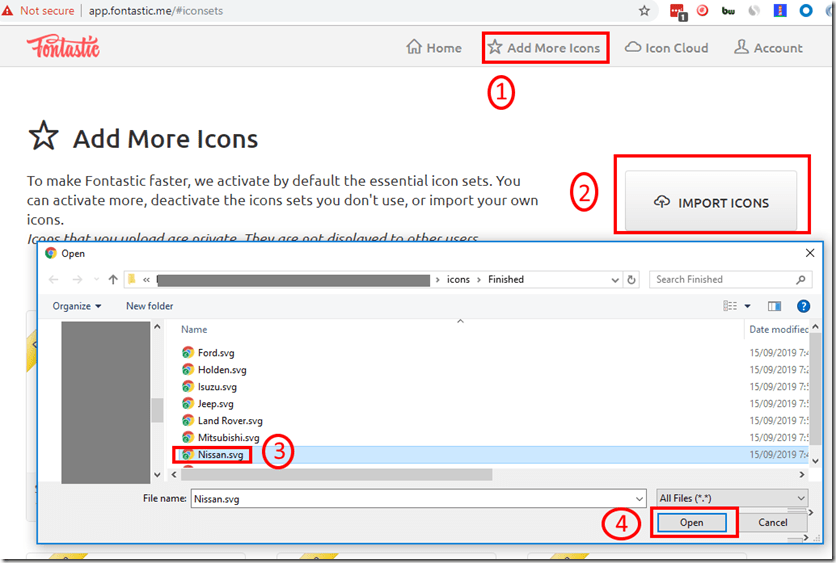Select the Ford.svg file

pyautogui.click(x=216, y=353)
